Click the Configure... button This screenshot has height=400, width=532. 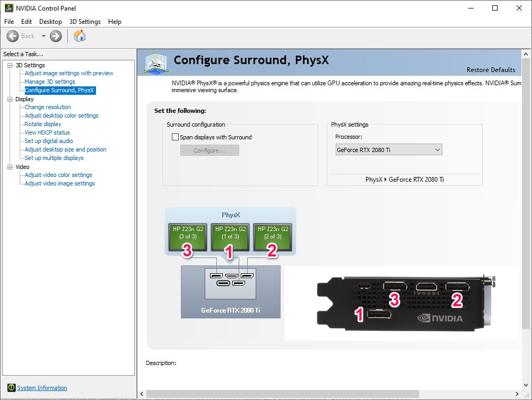(210, 150)
